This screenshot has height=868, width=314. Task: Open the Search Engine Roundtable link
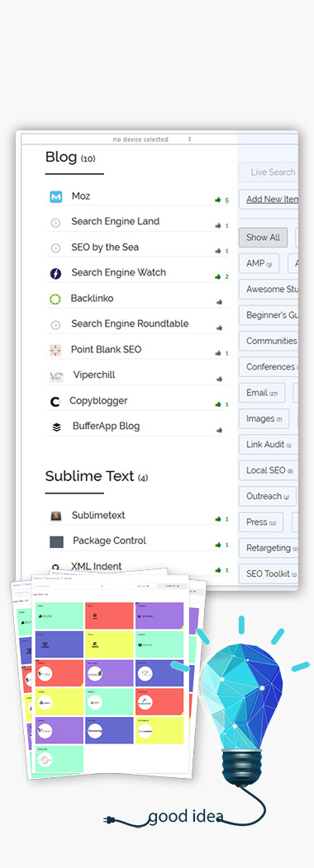click(x=130, y=323)
